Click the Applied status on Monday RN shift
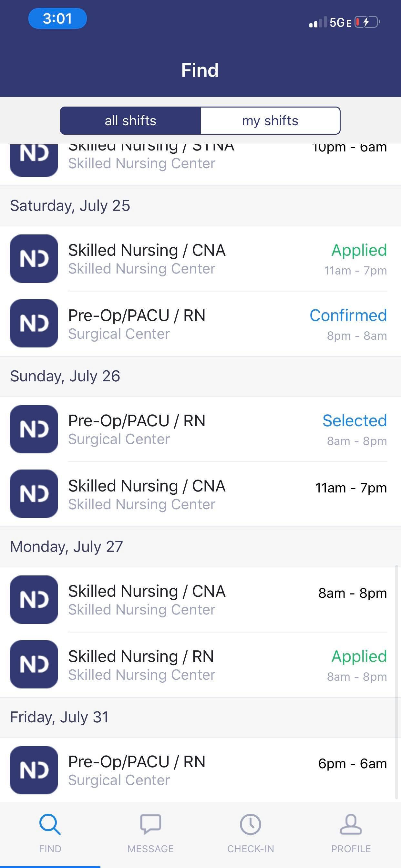 point(359,656)
